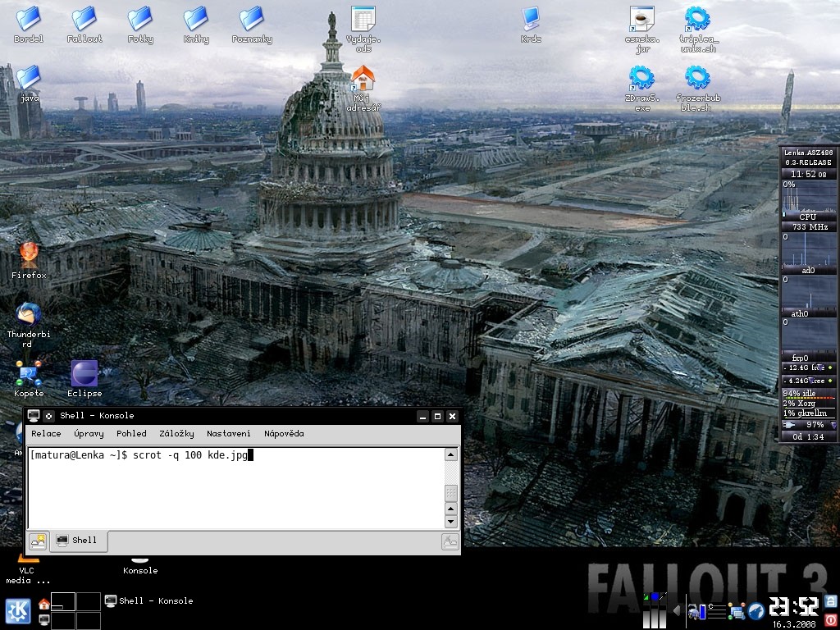
Task: Click the 4.24G free disk meter
Action: pyautogui.click(x=808, y=381)
